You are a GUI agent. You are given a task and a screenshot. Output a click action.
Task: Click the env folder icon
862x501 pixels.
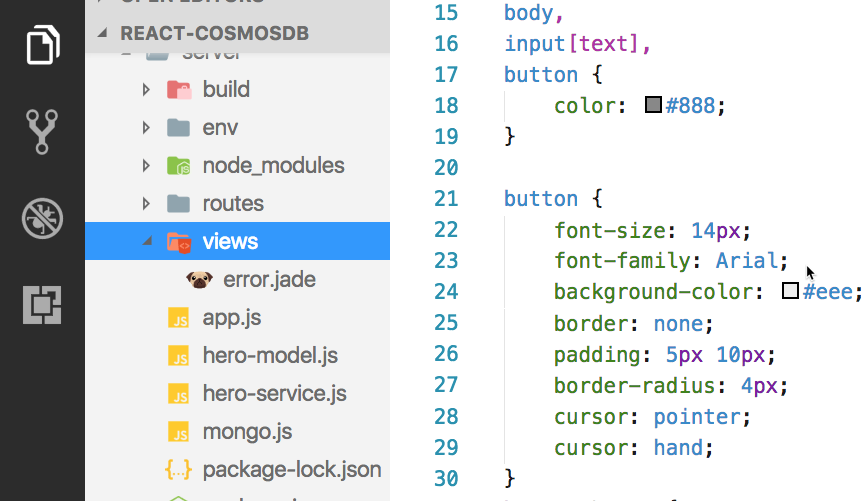pyautogui.click(x=178, y=128)
